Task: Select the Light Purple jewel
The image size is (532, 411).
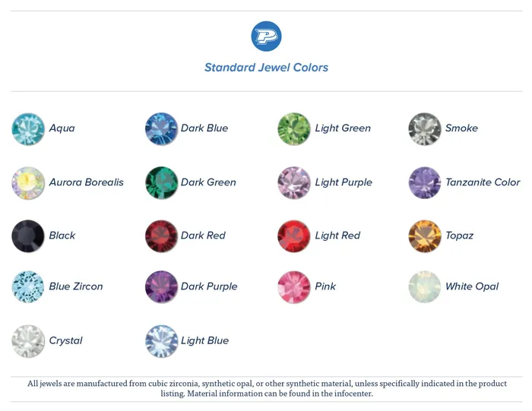Action: tap(294, 183)
